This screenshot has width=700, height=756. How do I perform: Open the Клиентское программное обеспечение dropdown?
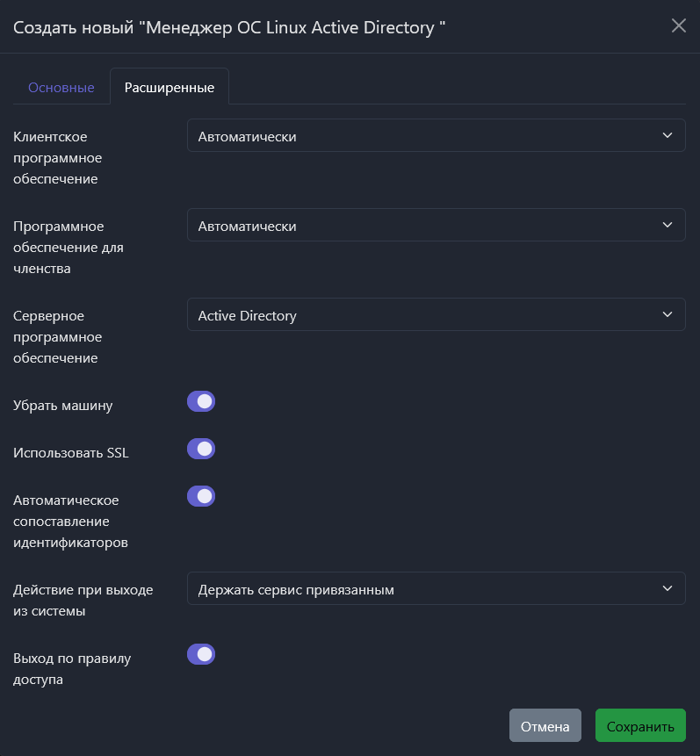click(436, 136)
